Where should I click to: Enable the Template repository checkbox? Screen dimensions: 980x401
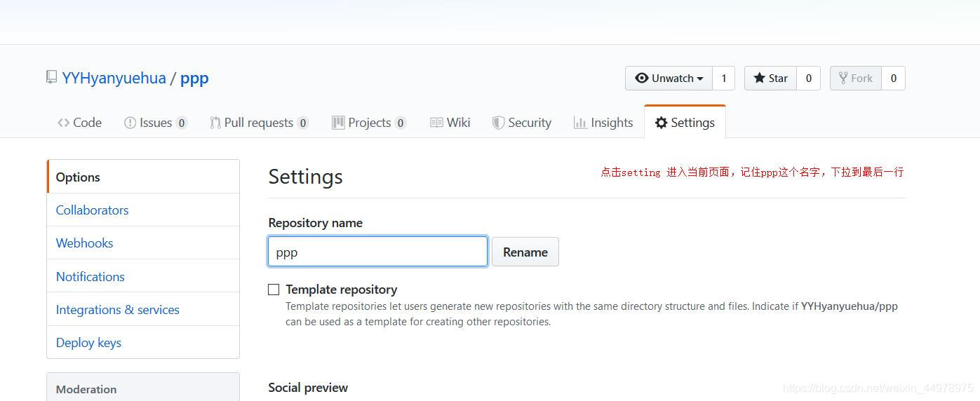274,290
